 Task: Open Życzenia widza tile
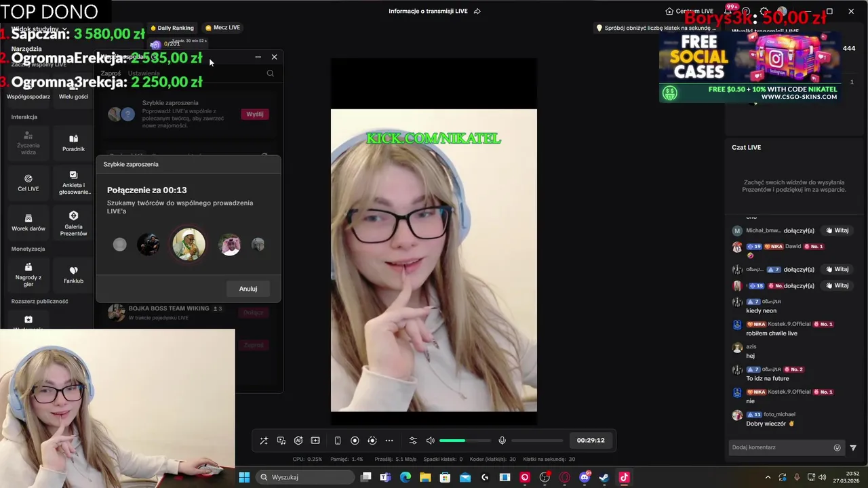pyautogui.click(x=28, y=142)
